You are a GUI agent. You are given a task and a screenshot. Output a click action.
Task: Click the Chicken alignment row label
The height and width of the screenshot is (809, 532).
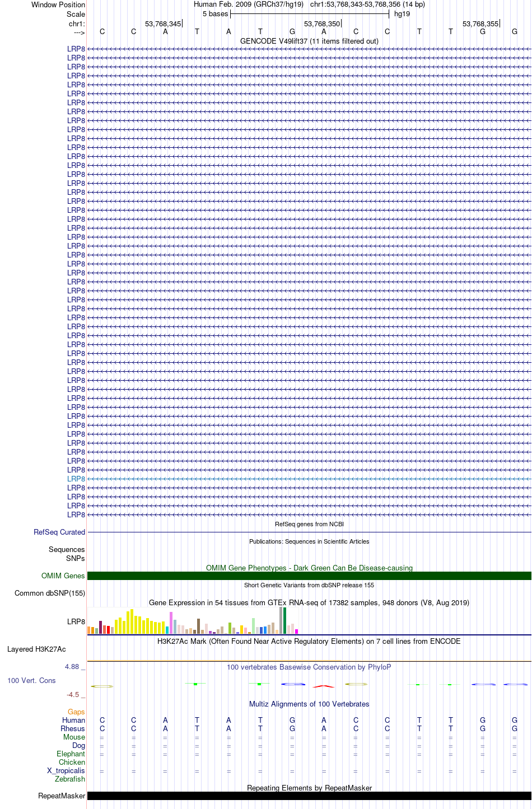(x=72, y=763)
